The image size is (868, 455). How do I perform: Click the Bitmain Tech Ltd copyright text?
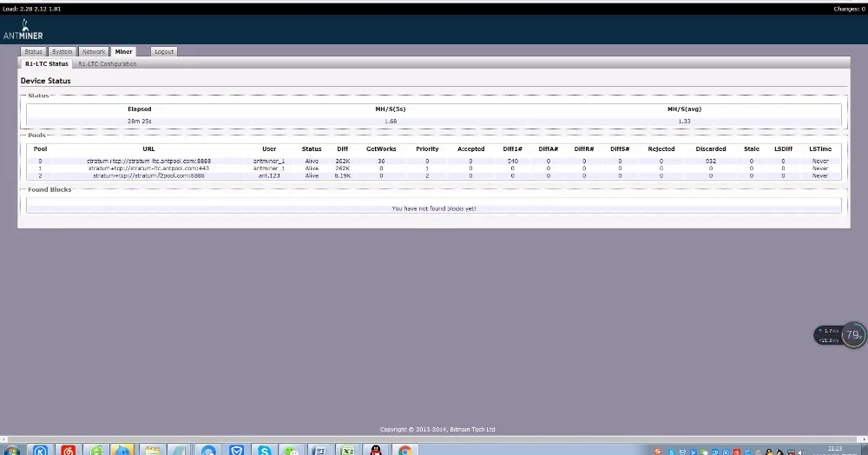(437, 429)
